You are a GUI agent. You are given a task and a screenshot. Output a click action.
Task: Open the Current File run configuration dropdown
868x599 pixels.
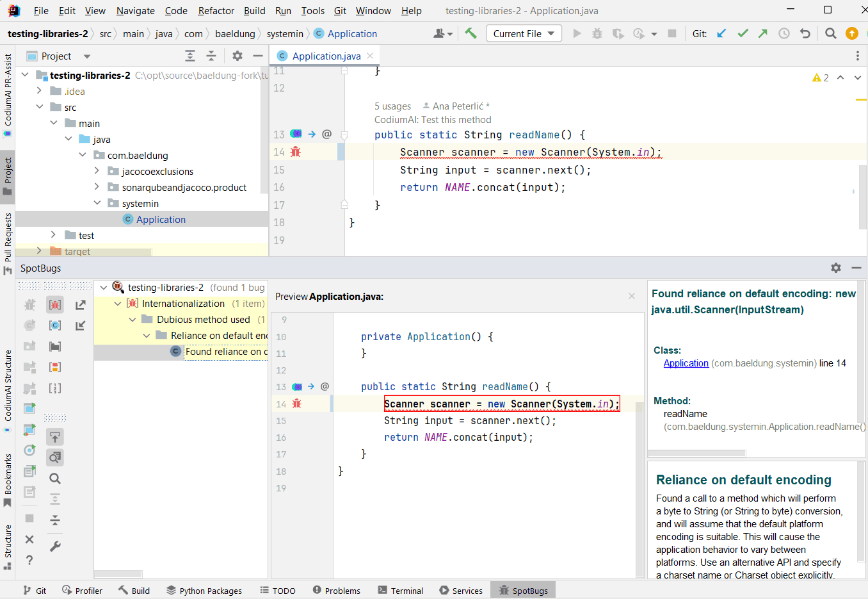(x=524, y=33)
